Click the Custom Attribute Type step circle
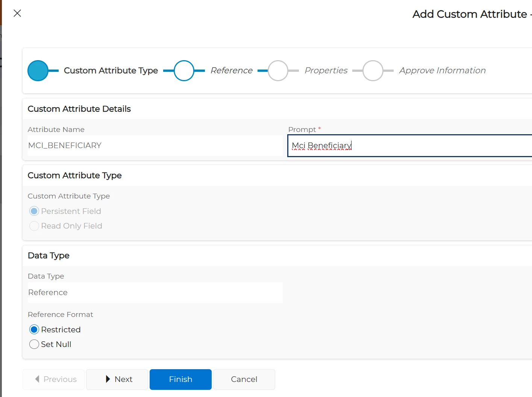The width and height of the screenshot is (532, 397). point(38,71)
